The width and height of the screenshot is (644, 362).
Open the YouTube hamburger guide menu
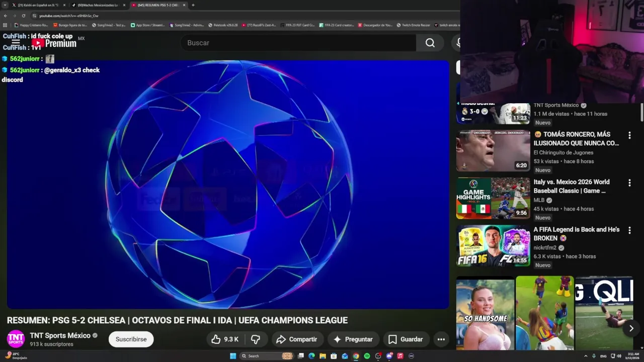point(16,43)
